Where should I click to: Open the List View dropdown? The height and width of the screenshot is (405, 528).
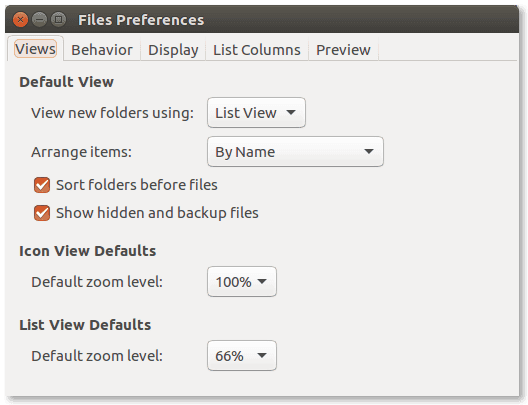click(x=256, y=113)
